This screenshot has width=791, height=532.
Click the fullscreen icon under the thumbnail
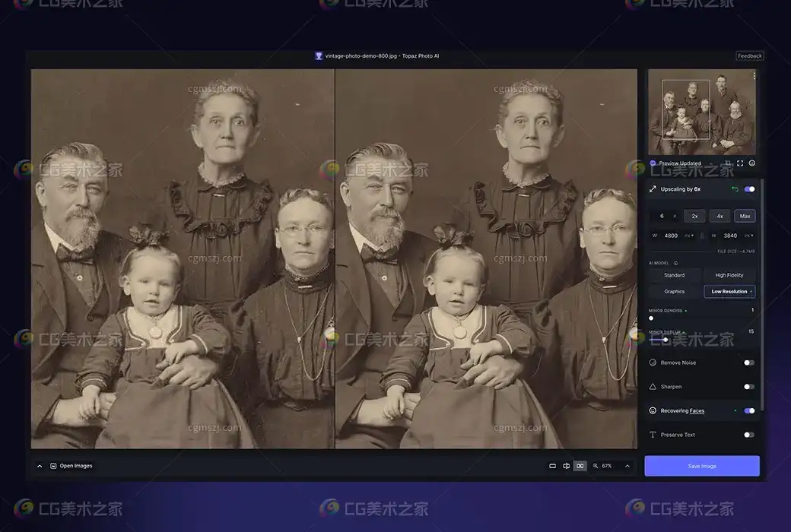pos(740,163)
